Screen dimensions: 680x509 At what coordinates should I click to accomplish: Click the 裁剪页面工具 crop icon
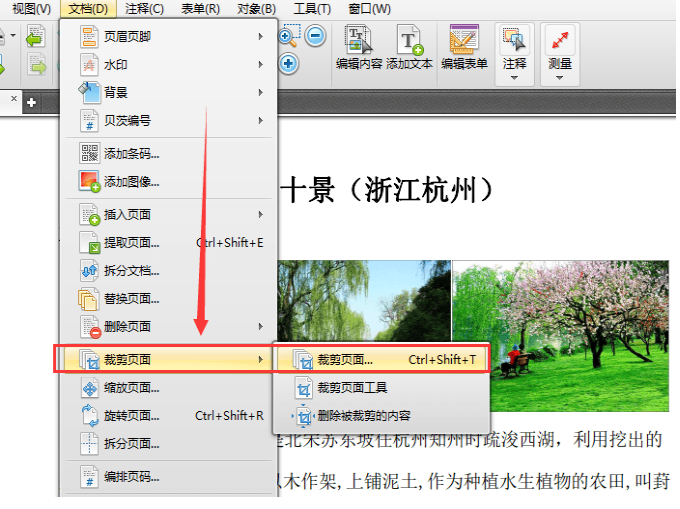click(x=304, y=388)
